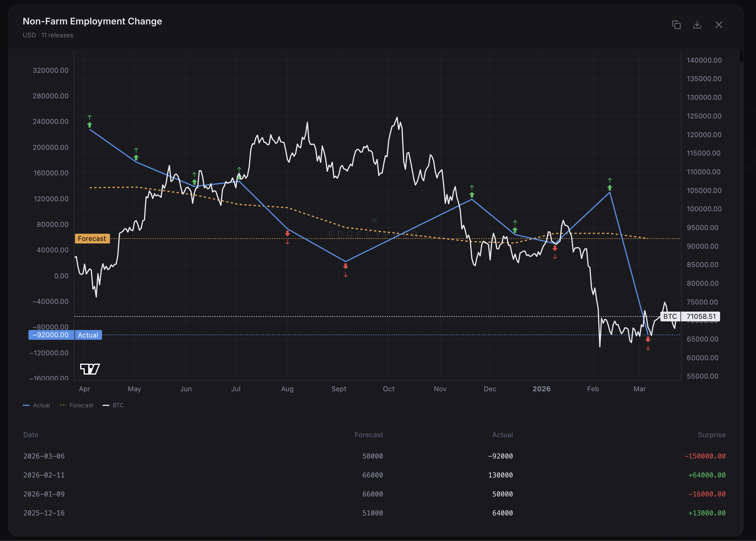
Task: Click the TradingView logo on chart
Action: 90,369
